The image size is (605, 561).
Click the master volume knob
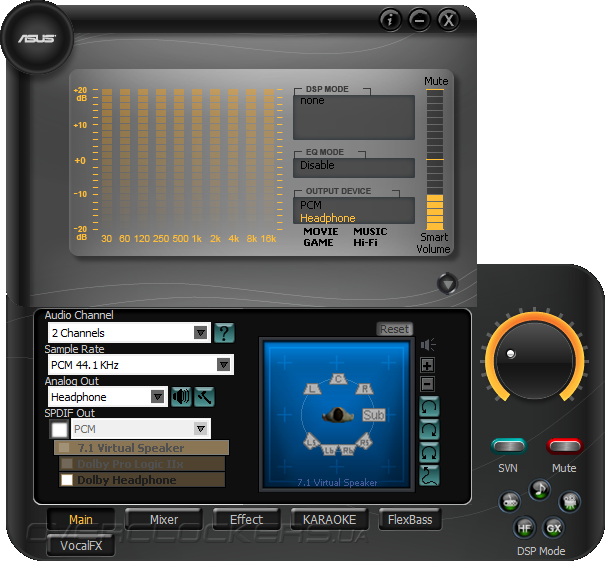coord(534,360)
